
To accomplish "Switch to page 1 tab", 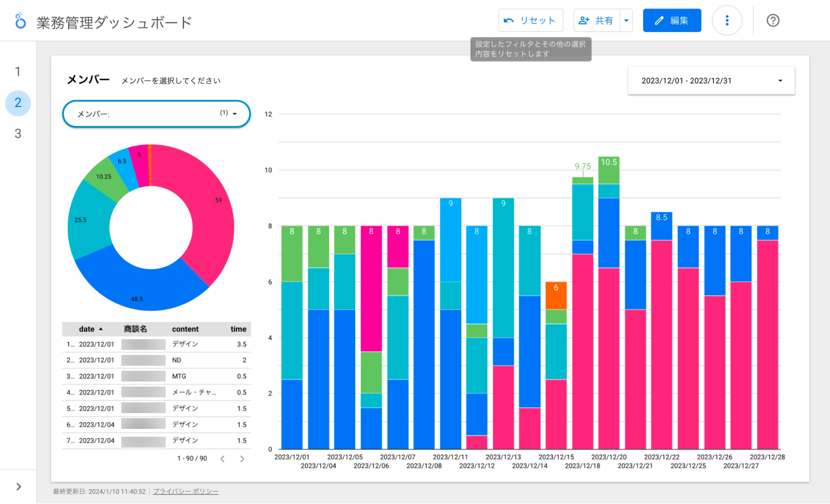I will click(x=18, y=71).
